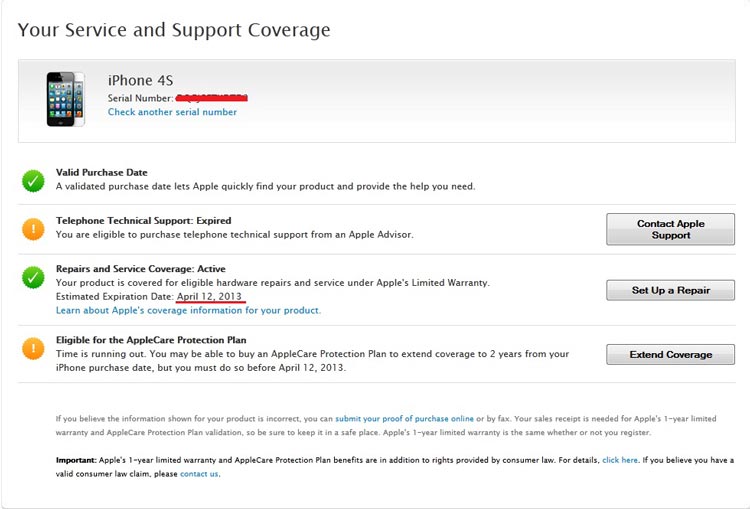This screenshot has height=509, width=750.
Task: Click the Your Service and Support Coverage heading
Action: 174,30
